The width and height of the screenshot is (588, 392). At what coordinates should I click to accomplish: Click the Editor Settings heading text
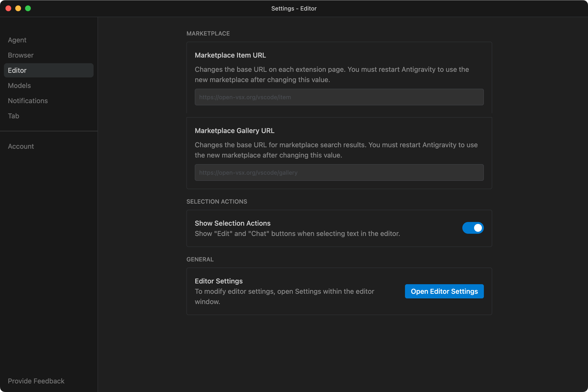219,281
